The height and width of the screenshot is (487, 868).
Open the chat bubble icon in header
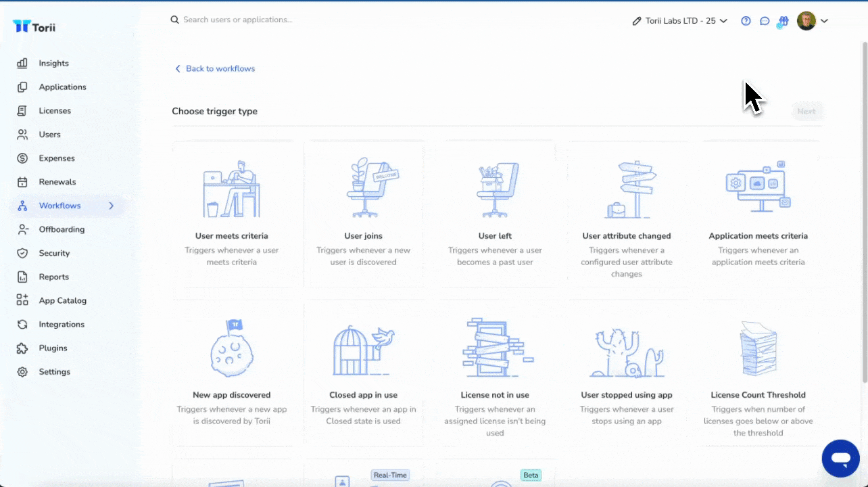pyautogui.click(x=765, y=21)
